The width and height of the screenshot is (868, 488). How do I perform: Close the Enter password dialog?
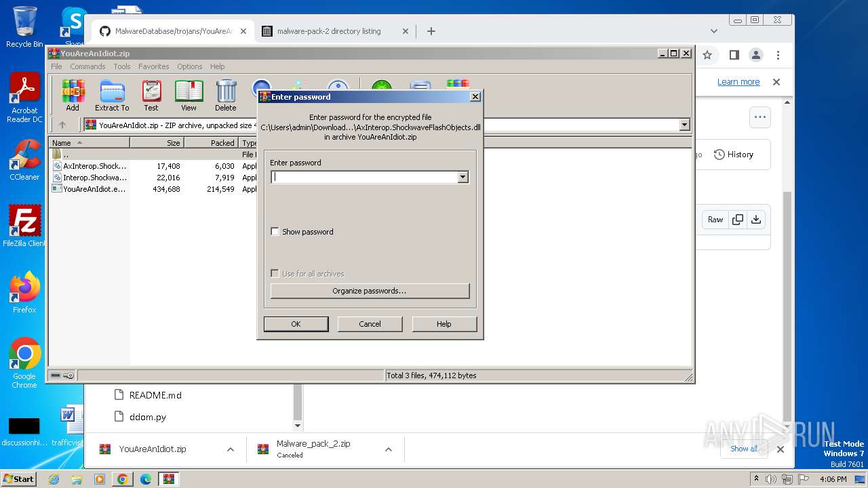tap(475, 97)
